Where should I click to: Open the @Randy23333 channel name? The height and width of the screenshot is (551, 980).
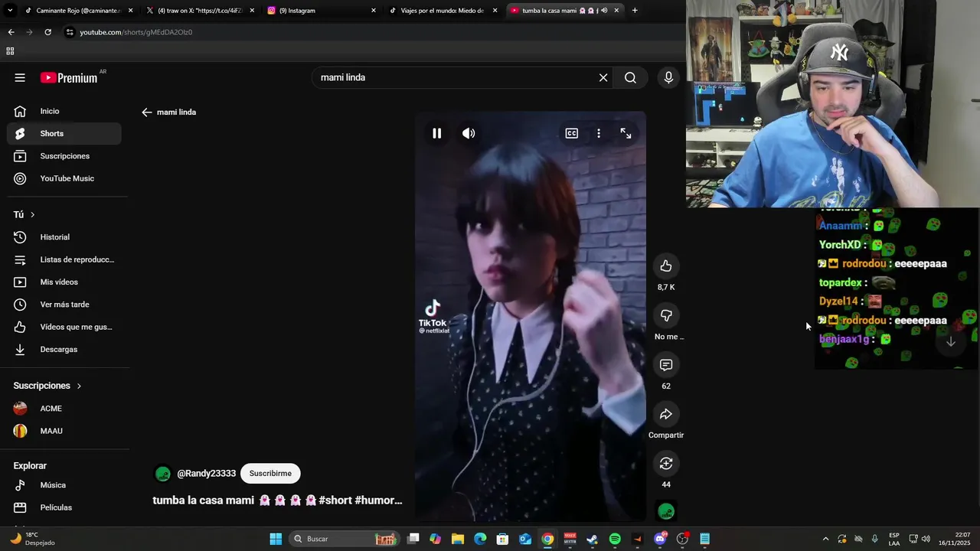point(207,474)
